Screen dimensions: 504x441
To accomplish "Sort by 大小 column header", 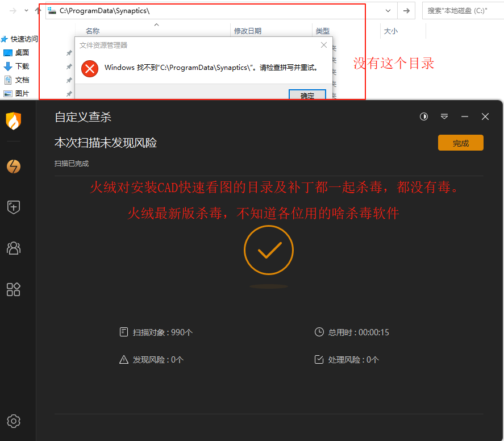I will (x=390, y=31).
